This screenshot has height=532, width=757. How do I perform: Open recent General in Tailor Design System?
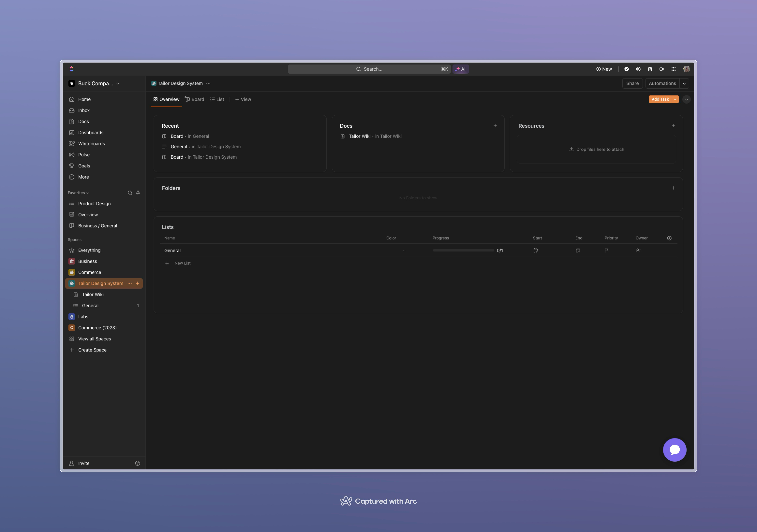[201, 147]
